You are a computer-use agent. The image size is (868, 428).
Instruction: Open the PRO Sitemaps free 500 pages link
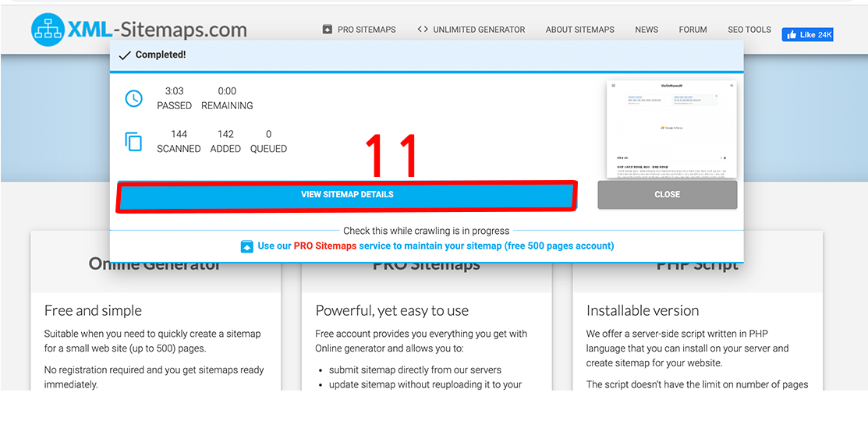point(436,246)
